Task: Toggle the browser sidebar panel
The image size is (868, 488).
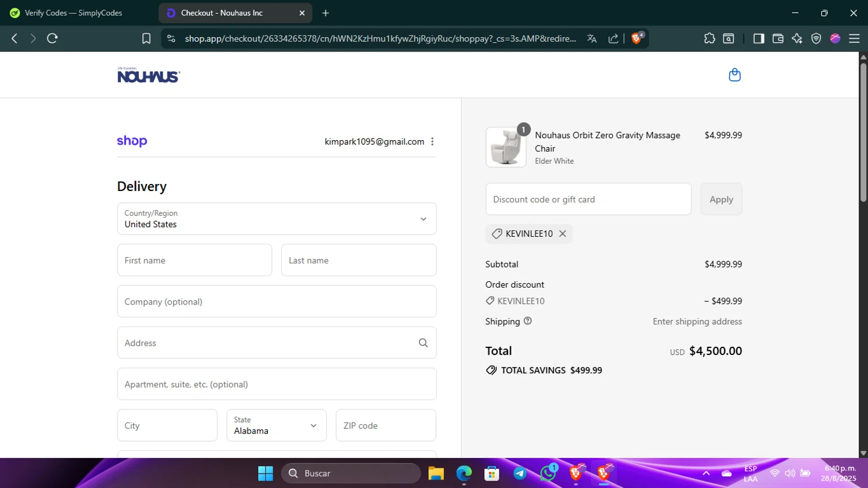Action: coord(759,38)
